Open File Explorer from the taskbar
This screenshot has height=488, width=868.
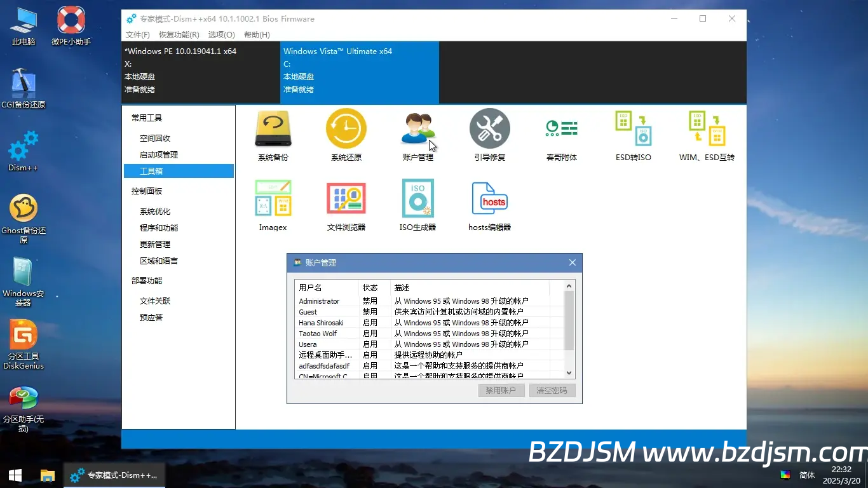(48, 475)
